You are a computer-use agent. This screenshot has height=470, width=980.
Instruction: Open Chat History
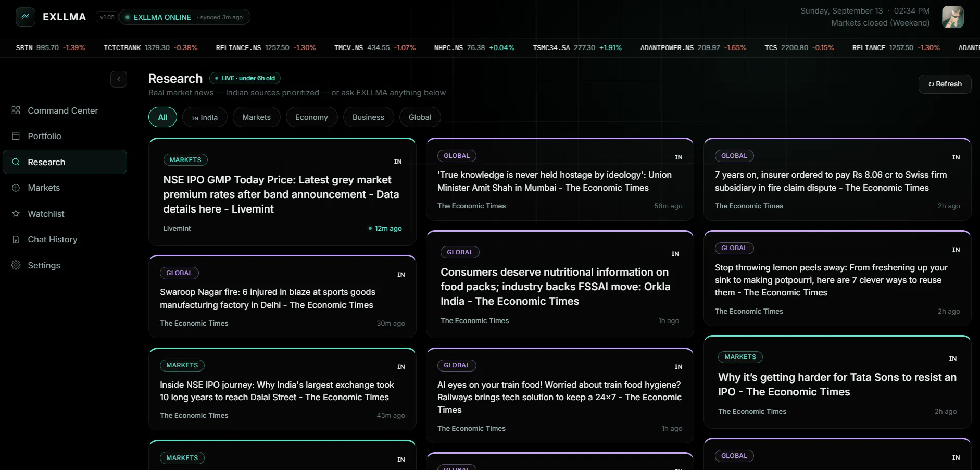(65, 239)
